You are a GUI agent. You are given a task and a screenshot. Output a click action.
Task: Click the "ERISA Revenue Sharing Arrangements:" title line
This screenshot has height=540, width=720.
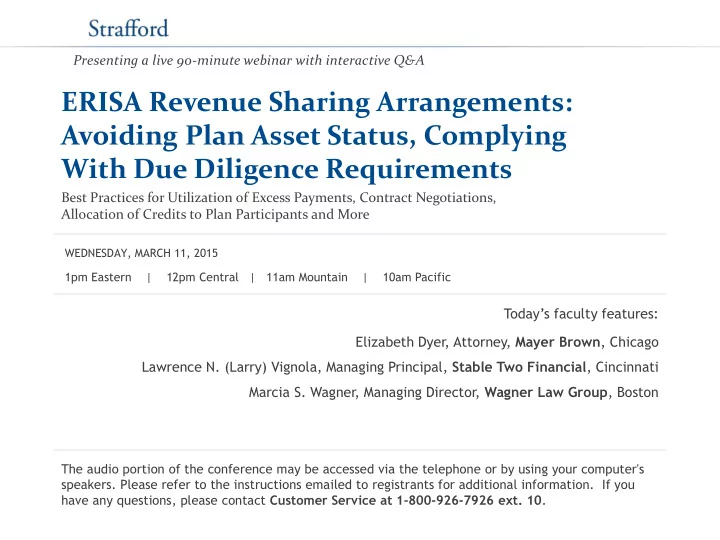click(x=317, y=102)
